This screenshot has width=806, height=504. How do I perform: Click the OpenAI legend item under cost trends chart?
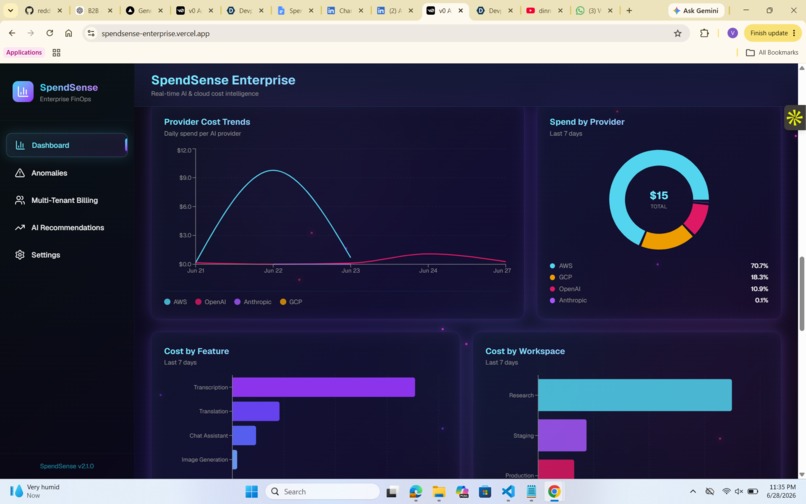210,302
